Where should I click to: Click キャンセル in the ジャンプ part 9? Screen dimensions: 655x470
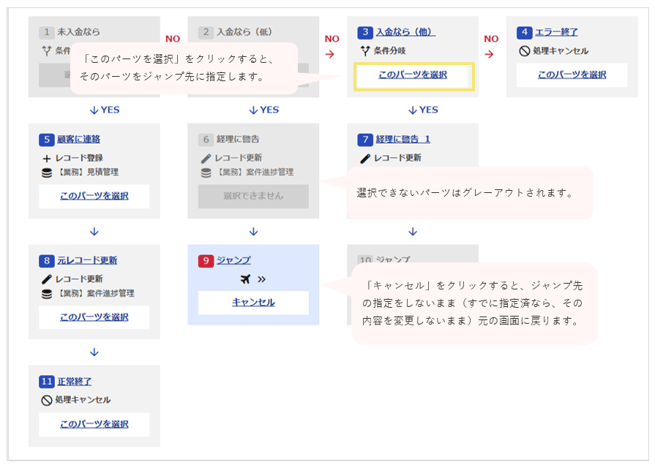coord(254,302)
